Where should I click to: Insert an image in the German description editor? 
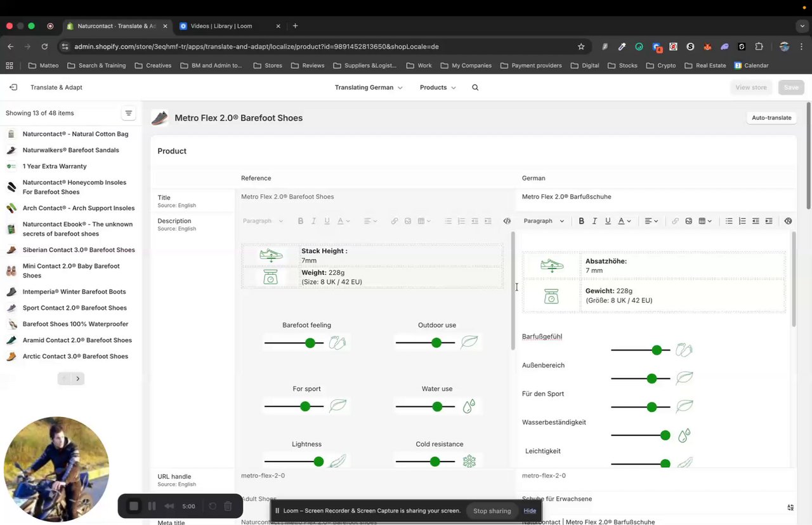pos(688,221)
